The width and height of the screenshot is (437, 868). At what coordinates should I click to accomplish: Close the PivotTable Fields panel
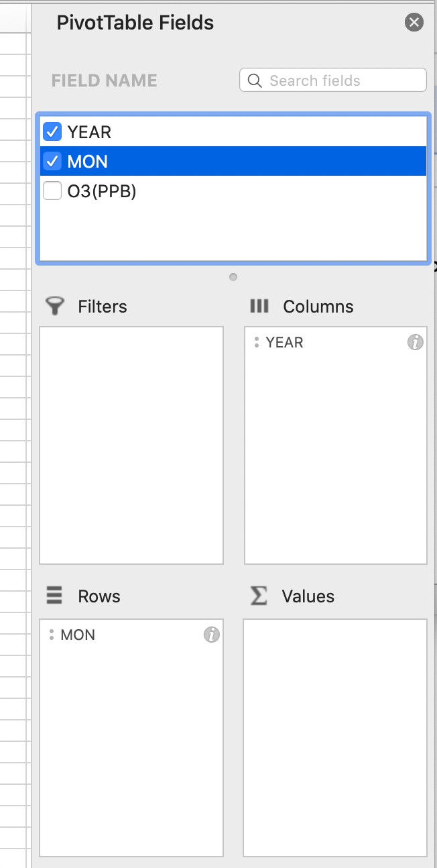(x=414, y=23)
